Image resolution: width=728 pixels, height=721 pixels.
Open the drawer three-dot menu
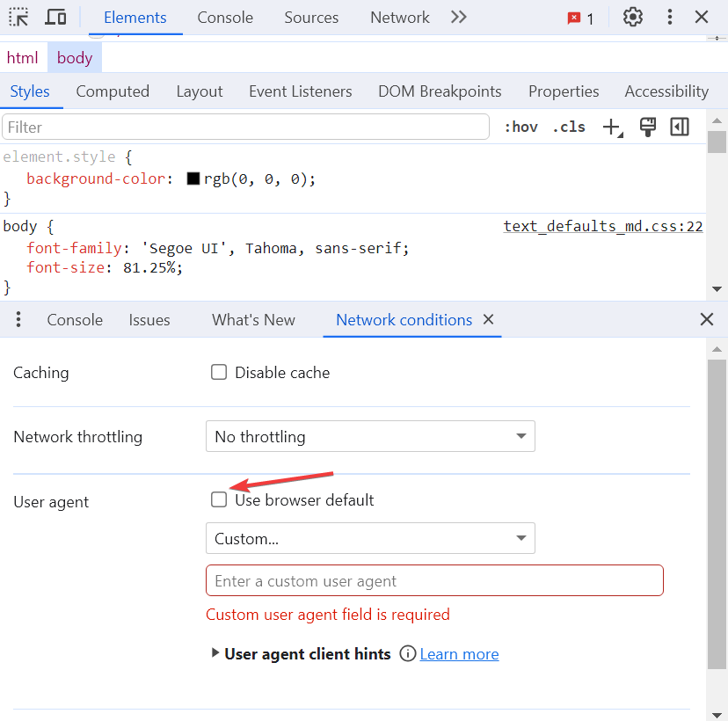coord(18,319)
